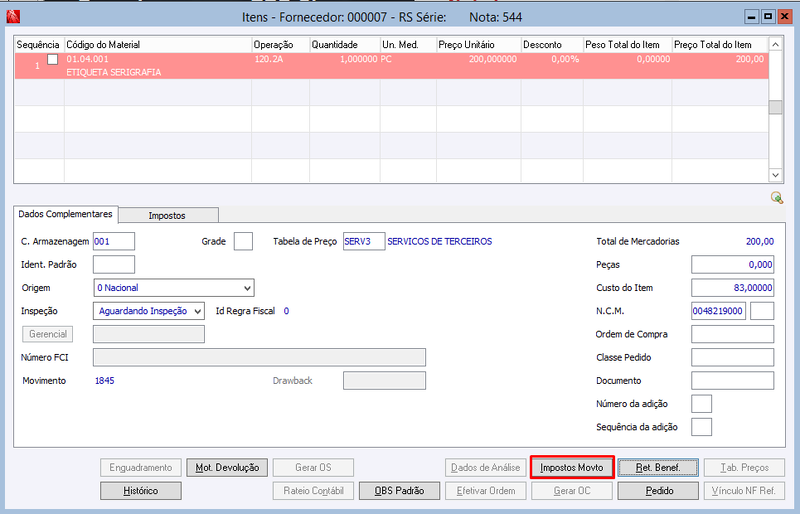Click the Tabela de Preço field SERV3

coord(364,241)
